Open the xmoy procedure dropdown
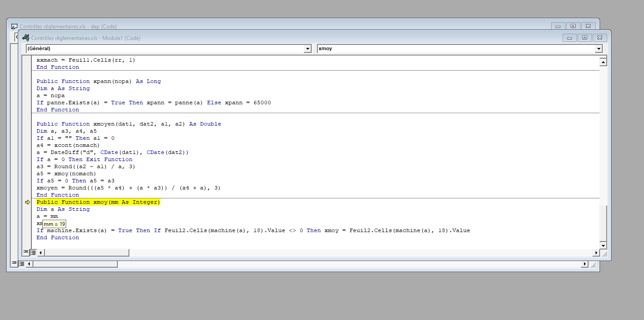The image size is (644, 320). (x=599, y=49)
